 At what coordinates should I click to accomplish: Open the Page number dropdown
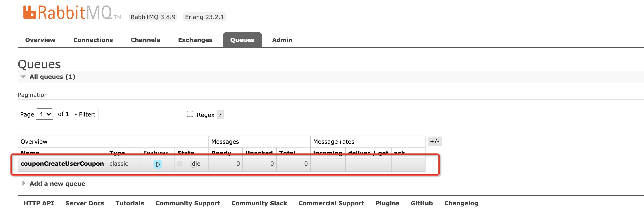[44, 114]
